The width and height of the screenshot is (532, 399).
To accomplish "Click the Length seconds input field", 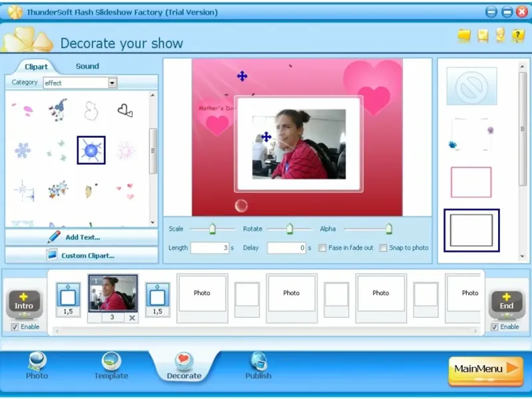I will (x=209, y=248).
